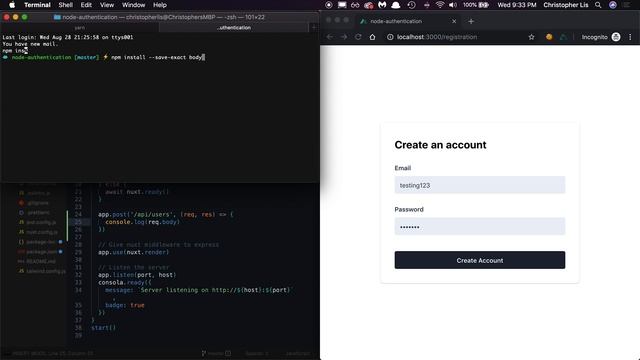Open the Shell menu
Viewport: 640px width, 360px height.
(65, 5)
